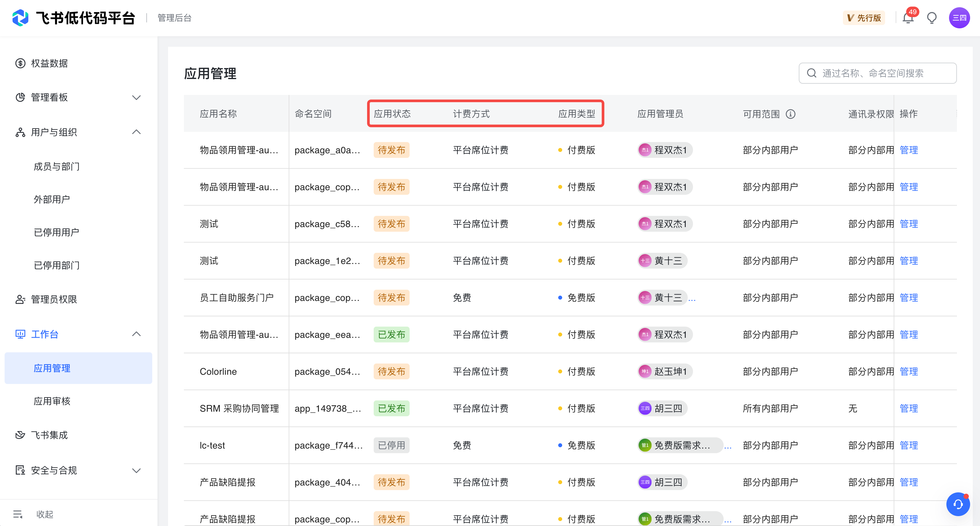Collapse the 用户与组织 sidebar section
This screenshot has height=526, width=980.
coord(136,132)
